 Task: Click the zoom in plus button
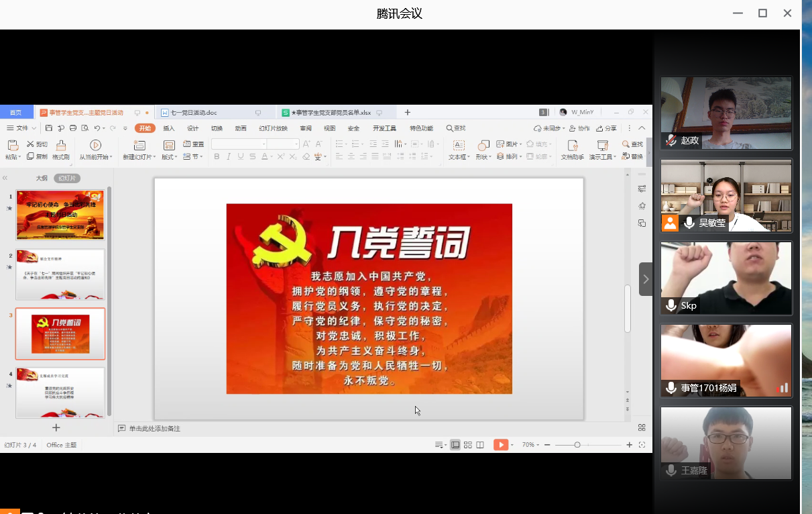(x=629, y=445)
